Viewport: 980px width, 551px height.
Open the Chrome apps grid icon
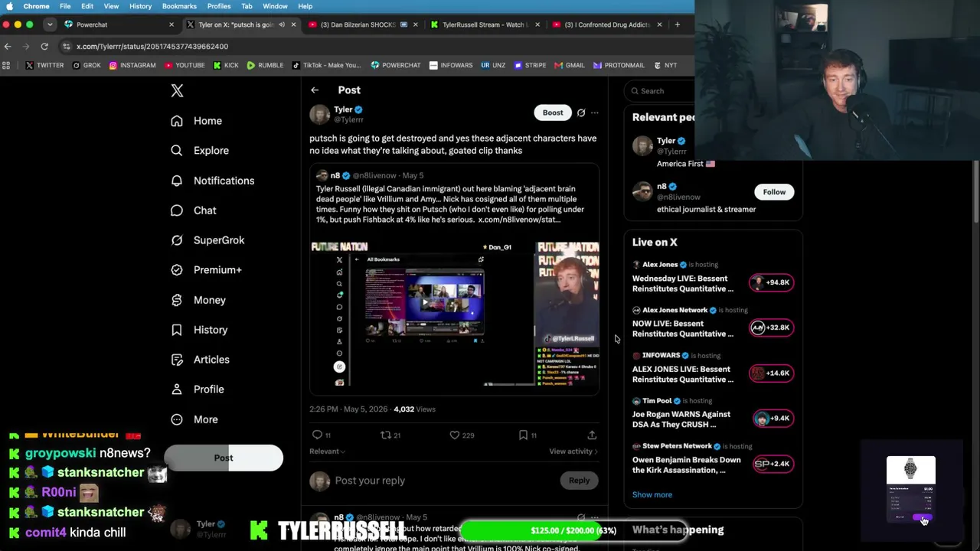tap(8, 65)
